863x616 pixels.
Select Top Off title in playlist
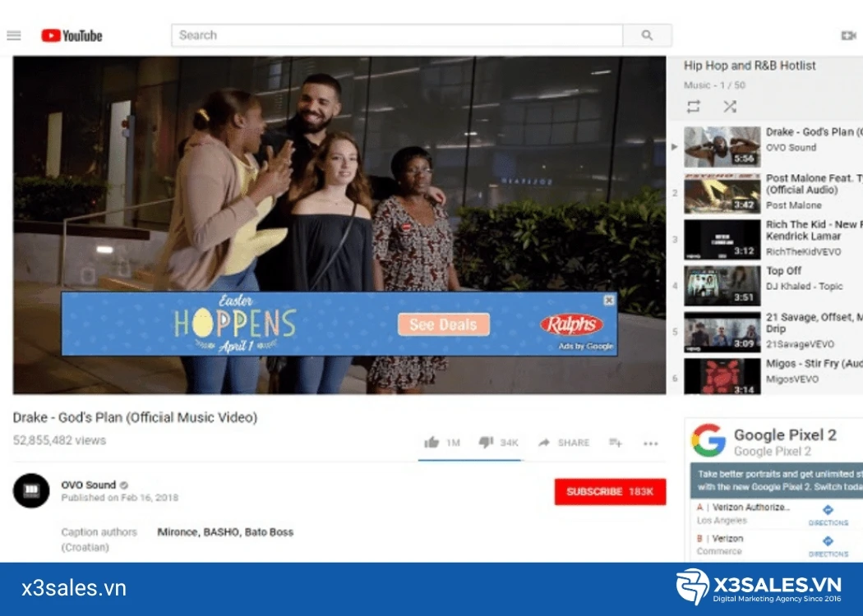point(784,271)
